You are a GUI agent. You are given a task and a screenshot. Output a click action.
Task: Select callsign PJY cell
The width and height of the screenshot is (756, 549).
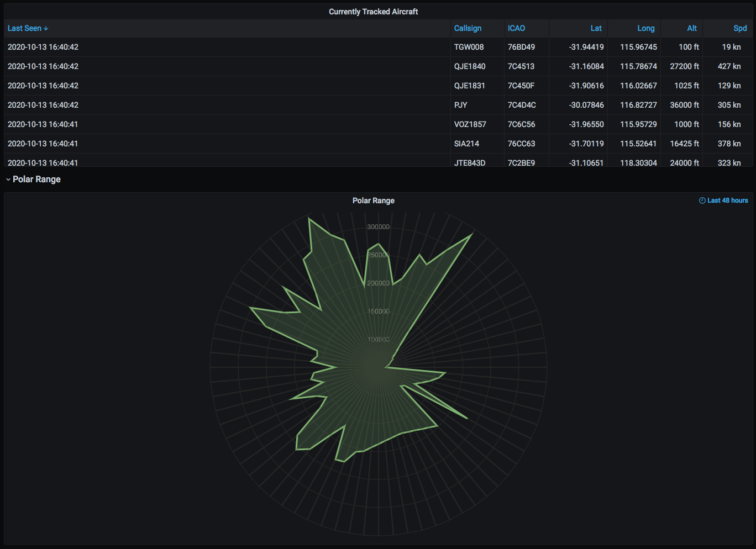click(x=461, y=105)
